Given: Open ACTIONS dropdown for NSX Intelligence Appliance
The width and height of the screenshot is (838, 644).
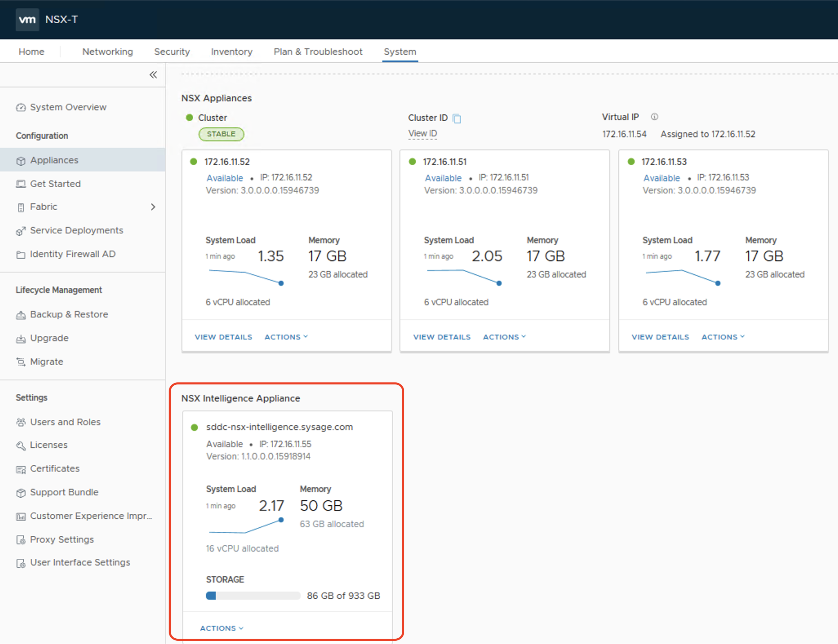Looking at the screenshot, I should (x=222, y=628).
